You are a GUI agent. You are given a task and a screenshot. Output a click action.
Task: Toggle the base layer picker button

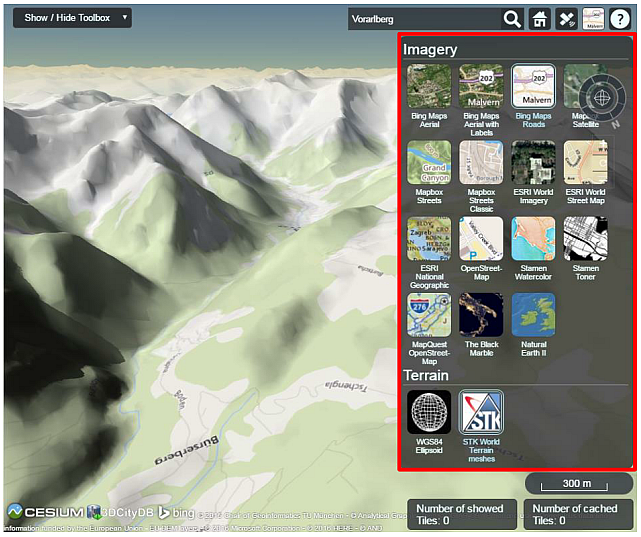click(593, 19)
